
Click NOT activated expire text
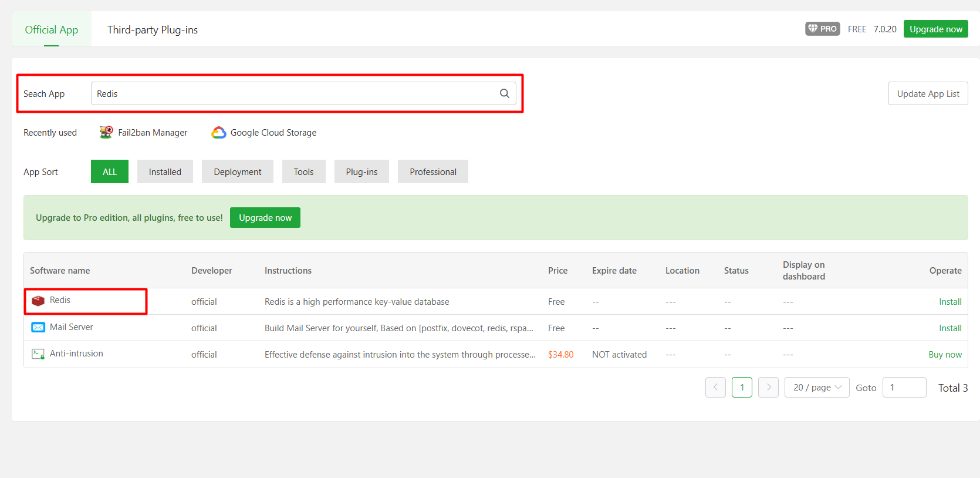point(619,354)
